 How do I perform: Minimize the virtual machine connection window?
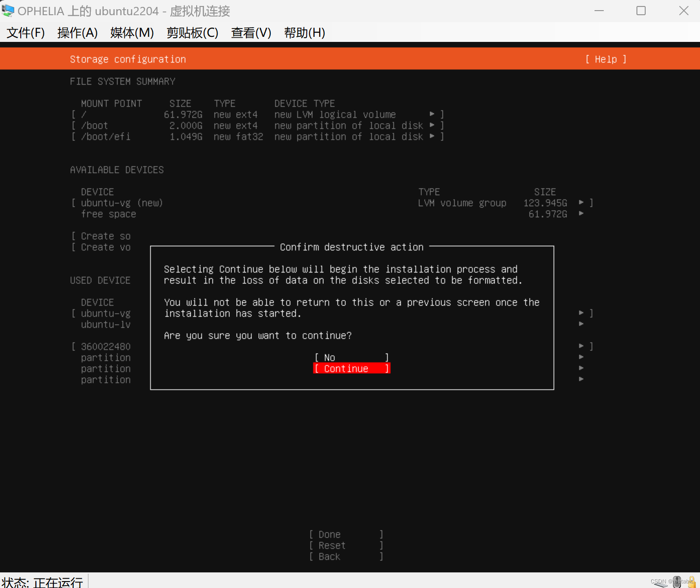pyautogui.click(x=599, y=11)
